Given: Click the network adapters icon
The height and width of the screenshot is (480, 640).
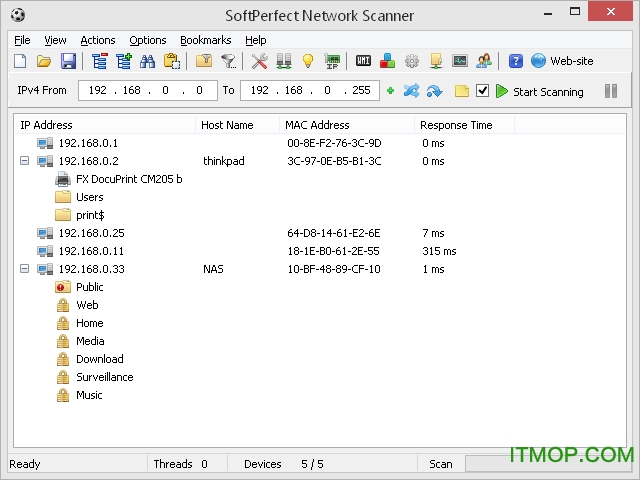Looking at the screenshot, I should tap(284, 61).
